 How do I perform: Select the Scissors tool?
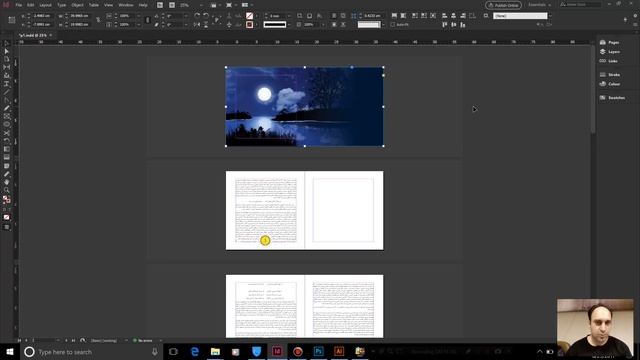[x=7, y=133]
